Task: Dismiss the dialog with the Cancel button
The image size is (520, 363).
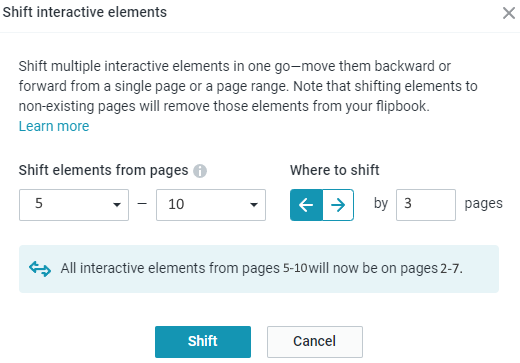Action: click(x=315, y=342)
